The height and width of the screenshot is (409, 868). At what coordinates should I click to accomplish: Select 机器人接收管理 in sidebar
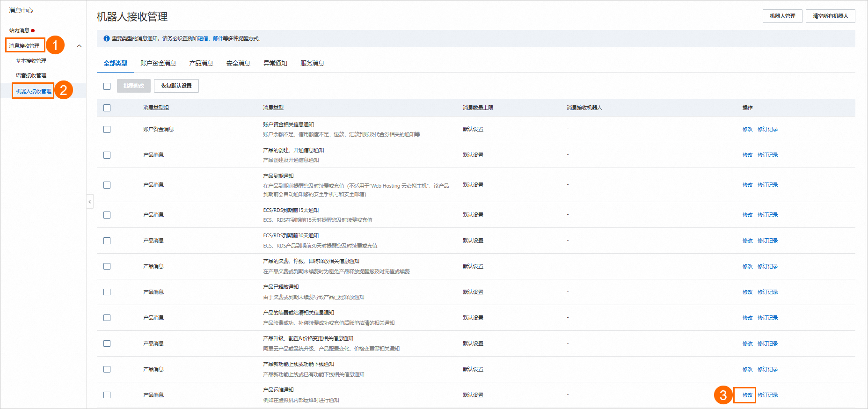[x=34, y=91]
